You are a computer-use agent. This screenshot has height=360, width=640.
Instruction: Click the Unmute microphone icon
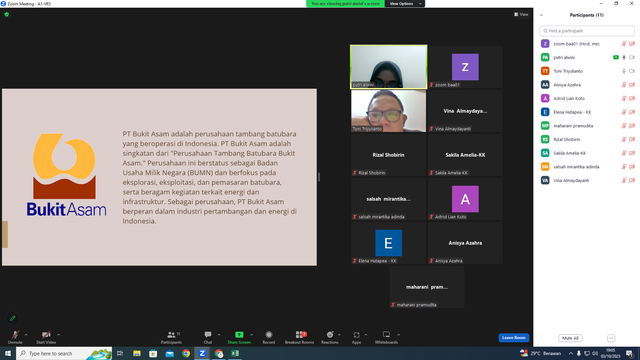15,335
